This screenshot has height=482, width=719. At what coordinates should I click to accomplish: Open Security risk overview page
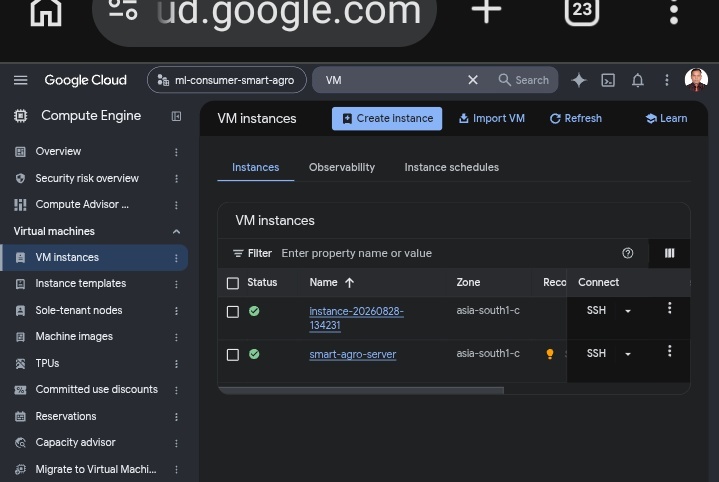tap(87, 178)
